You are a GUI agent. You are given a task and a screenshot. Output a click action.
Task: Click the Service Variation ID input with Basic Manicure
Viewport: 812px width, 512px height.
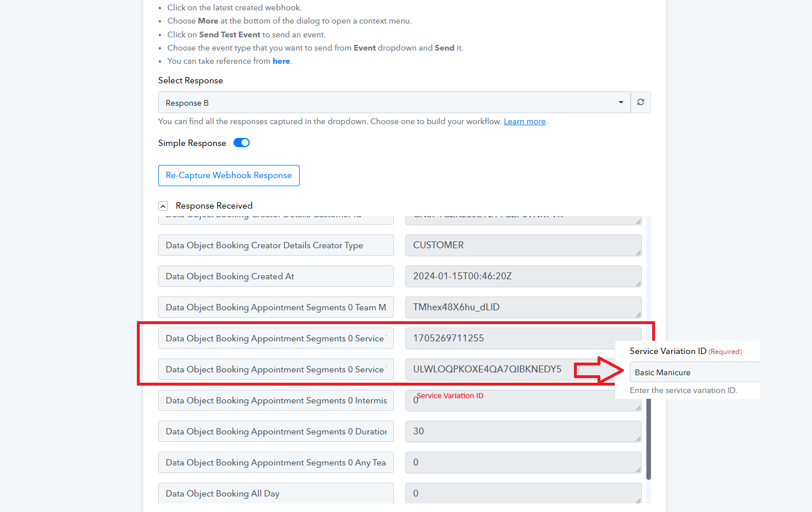[x=695, y=372]
